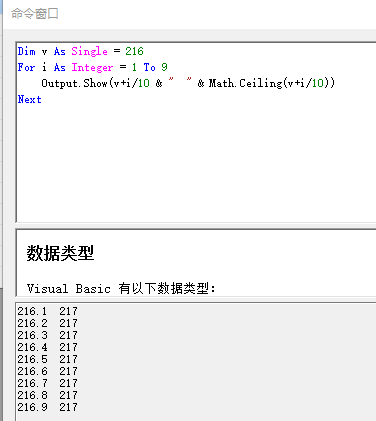Select output line '216.3 217'
Viewport: 376px width, 421px height.
pyautogui.click(x=47, y=335)
